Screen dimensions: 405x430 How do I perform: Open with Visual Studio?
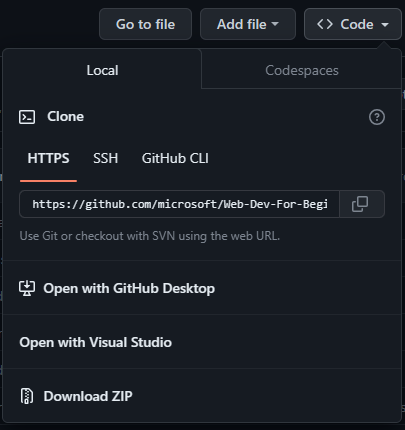tap(96, 342)
